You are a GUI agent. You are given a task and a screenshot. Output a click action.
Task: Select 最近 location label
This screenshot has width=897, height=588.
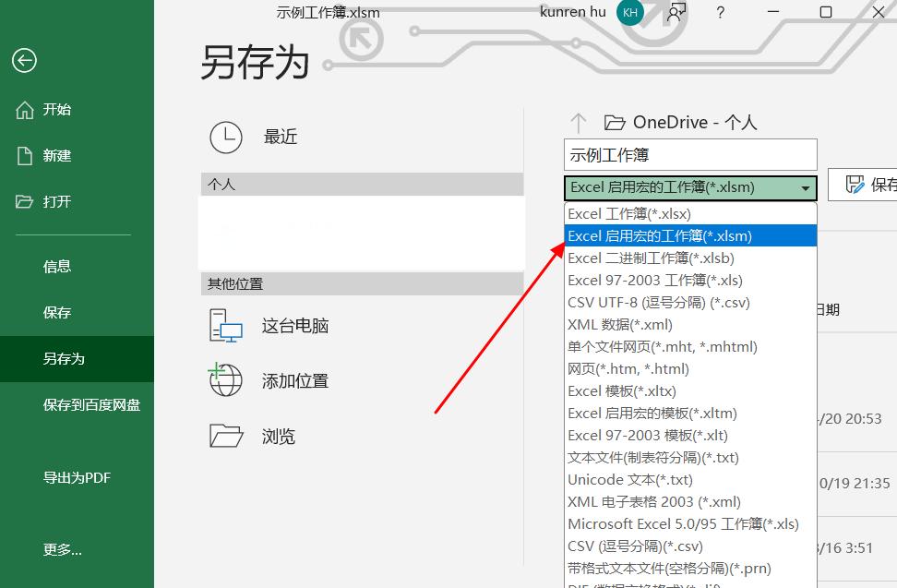(281, 138)
